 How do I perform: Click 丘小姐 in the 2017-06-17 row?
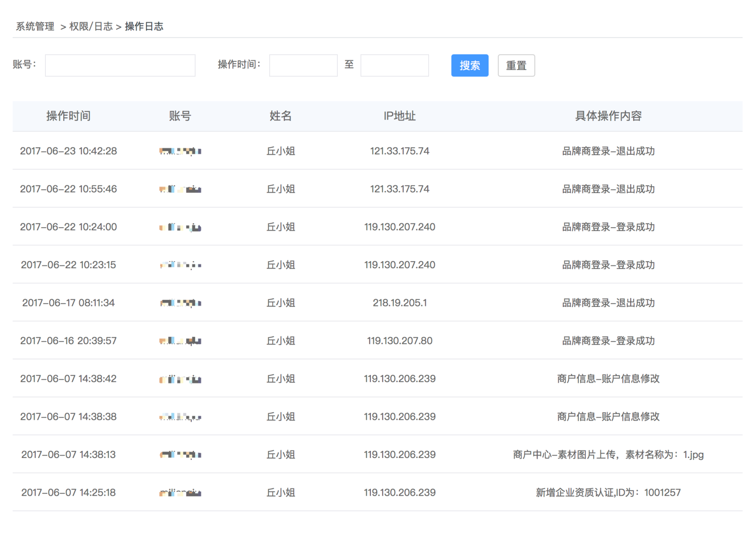click(281, 303)
